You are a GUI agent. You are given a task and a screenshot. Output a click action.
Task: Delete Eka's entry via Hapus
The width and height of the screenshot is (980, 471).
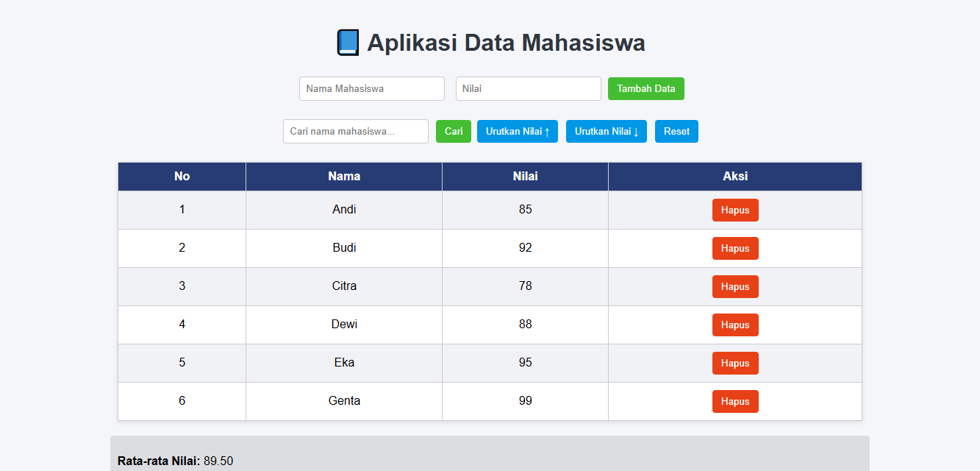click(x=734, y=363)
